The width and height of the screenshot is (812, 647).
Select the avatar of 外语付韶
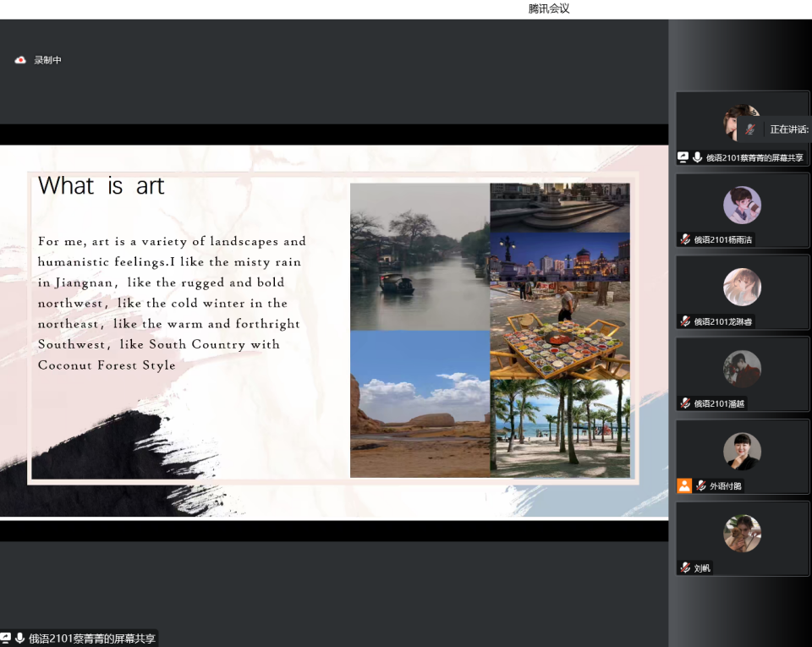click(x=742, y=452)
